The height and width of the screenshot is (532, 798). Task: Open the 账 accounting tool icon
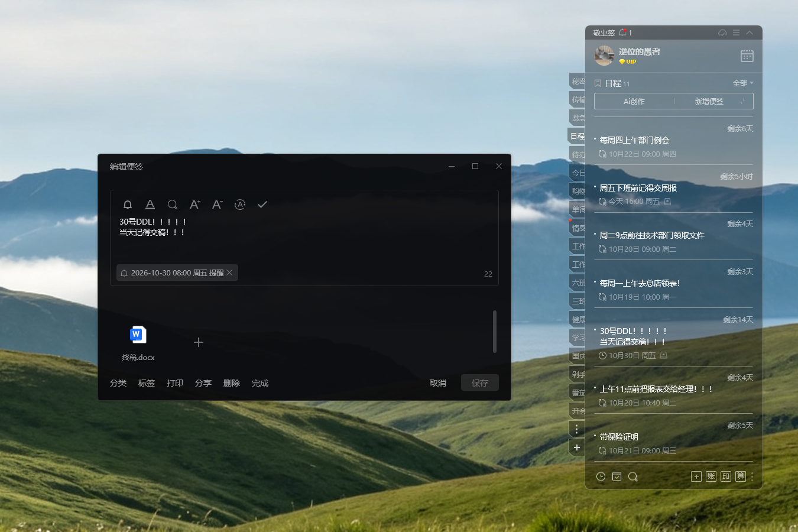coord(711,476)
